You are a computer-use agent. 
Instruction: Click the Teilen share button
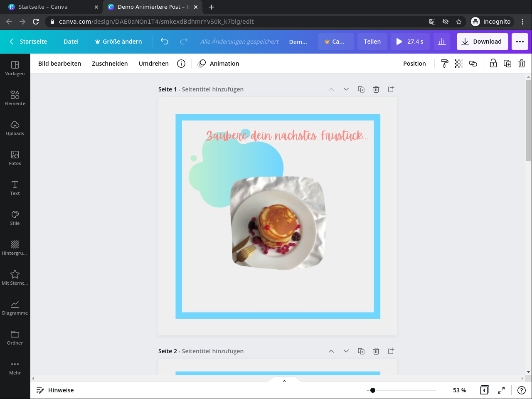[372, 42]
